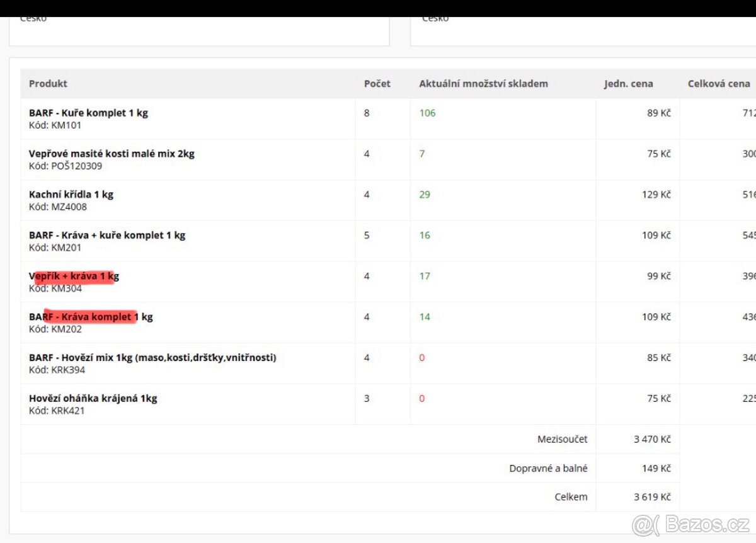Viewport: 756px width, 543px height.
Task: Click the Dopravné a balné value 149 Kč
Action: click(656, 468)
